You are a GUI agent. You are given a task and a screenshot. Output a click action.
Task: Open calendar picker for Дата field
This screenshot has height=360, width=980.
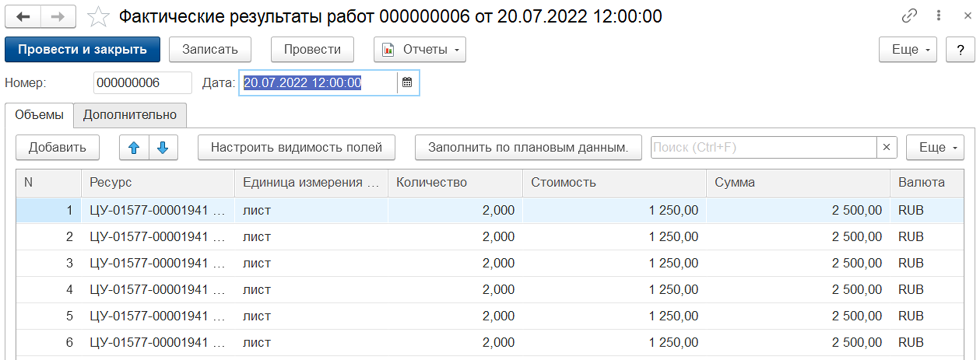(x=407, y=83)
